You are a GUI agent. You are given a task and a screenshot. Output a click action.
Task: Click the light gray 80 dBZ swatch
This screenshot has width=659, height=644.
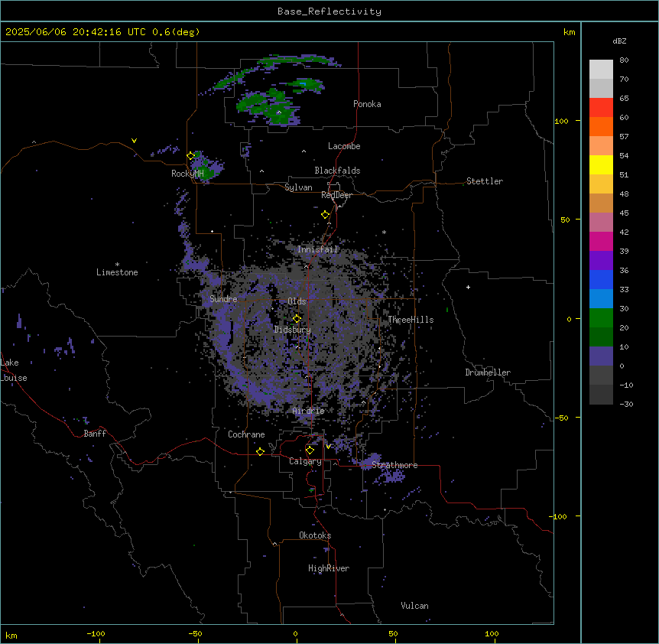coord(601,70)
